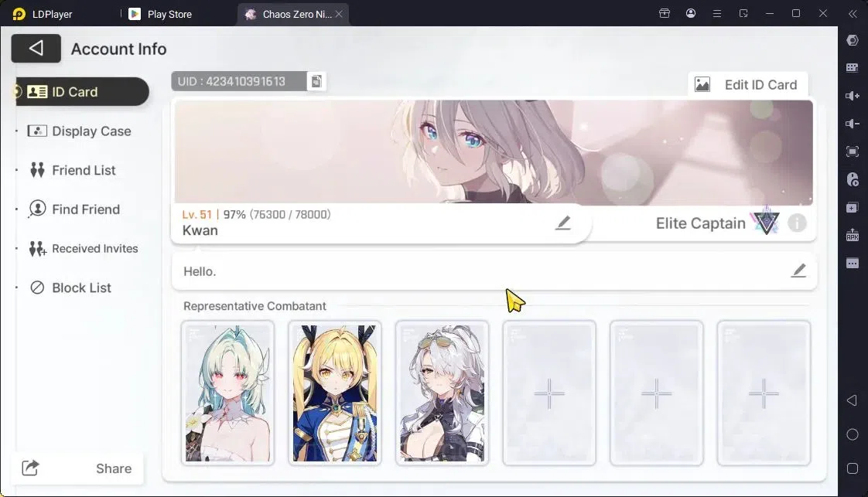The width and height of the screenshot is (868, 497).
Task: Increase emulator volume
Action: tap(853, 96)
